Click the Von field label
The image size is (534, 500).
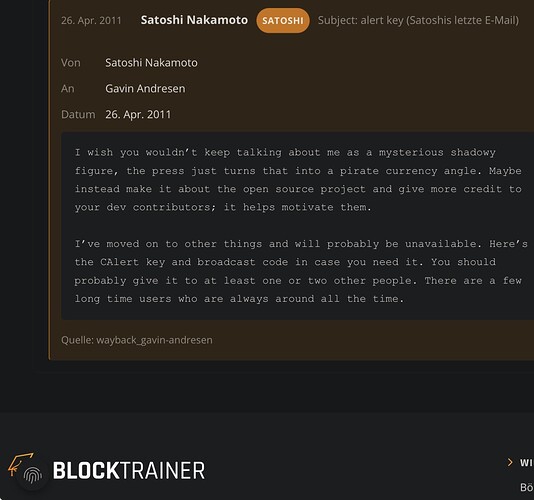coord(71,63)
